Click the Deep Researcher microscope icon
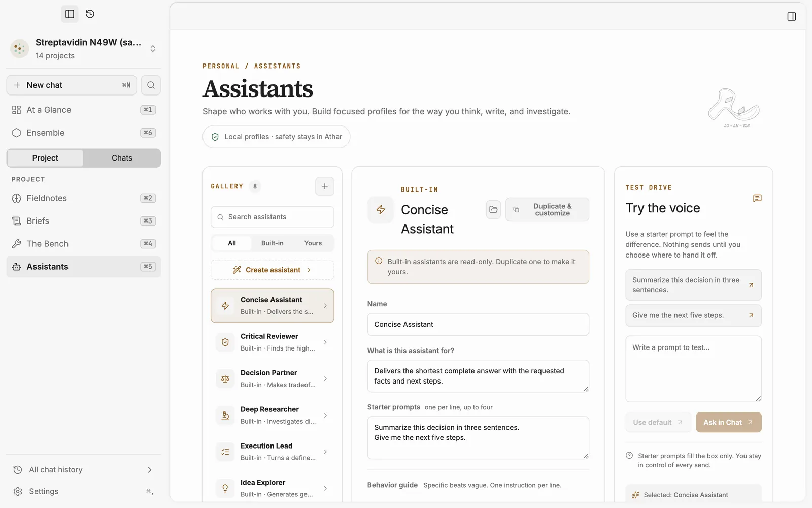The width and height of the screenshot is (812, 508). (225, 416)
